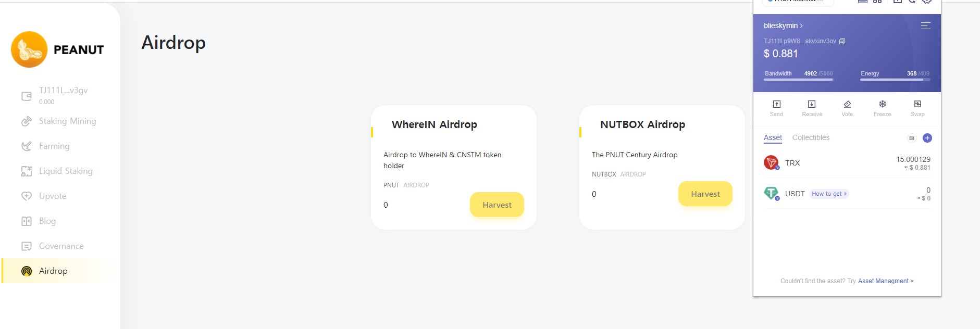The width and height of the screenshot is (980, 329).
Task: Add asset with blue plus icon
Action: tap(927, 138)
